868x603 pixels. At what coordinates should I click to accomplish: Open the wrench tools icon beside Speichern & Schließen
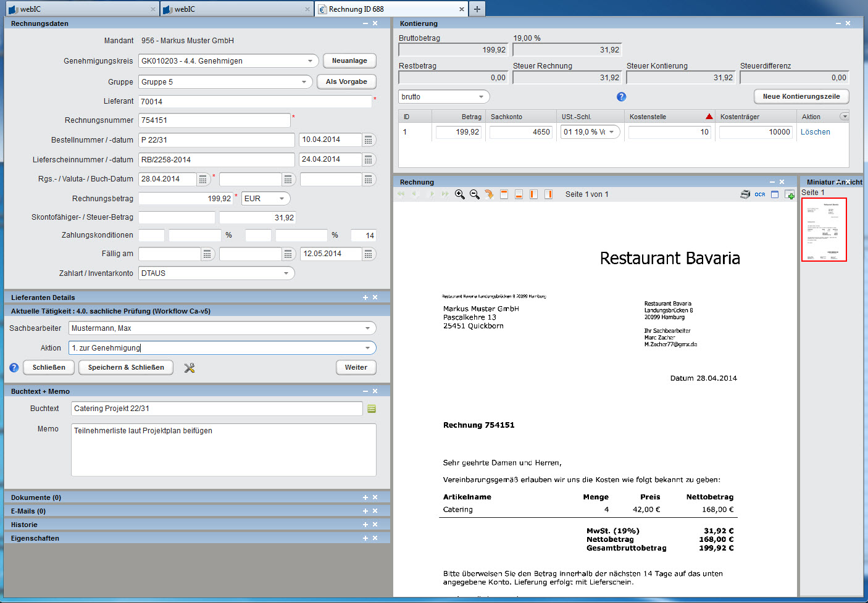point(190,368)
